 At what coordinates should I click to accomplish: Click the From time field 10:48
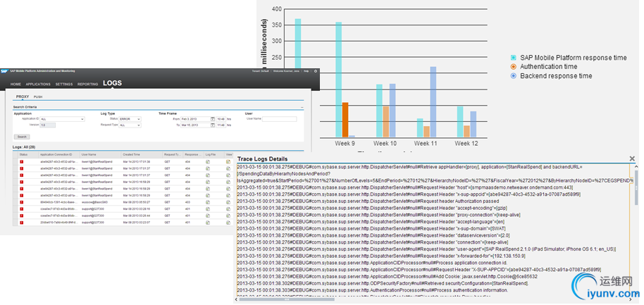click(x=221, y=119)
